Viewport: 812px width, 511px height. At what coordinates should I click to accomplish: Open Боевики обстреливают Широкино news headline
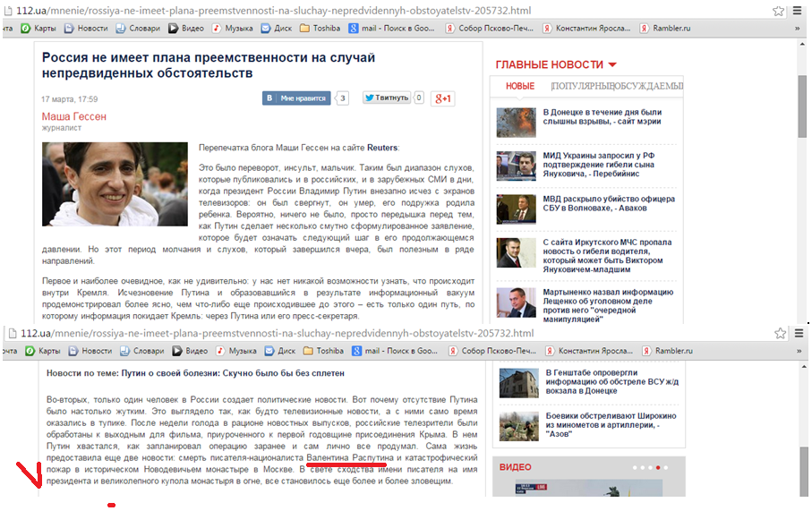tap(611, 425)
